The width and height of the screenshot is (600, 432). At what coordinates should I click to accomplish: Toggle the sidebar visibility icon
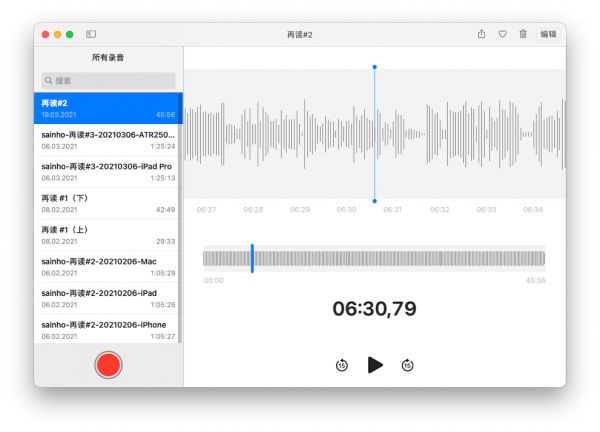[91, 34]
